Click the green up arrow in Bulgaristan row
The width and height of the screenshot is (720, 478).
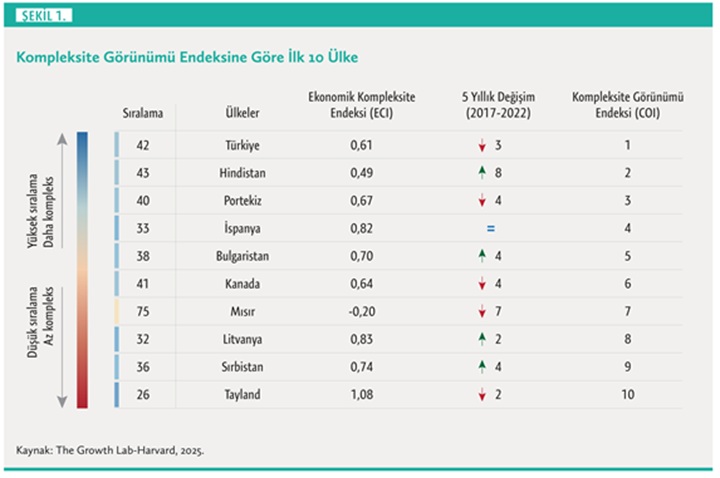(x=480, y=256)
